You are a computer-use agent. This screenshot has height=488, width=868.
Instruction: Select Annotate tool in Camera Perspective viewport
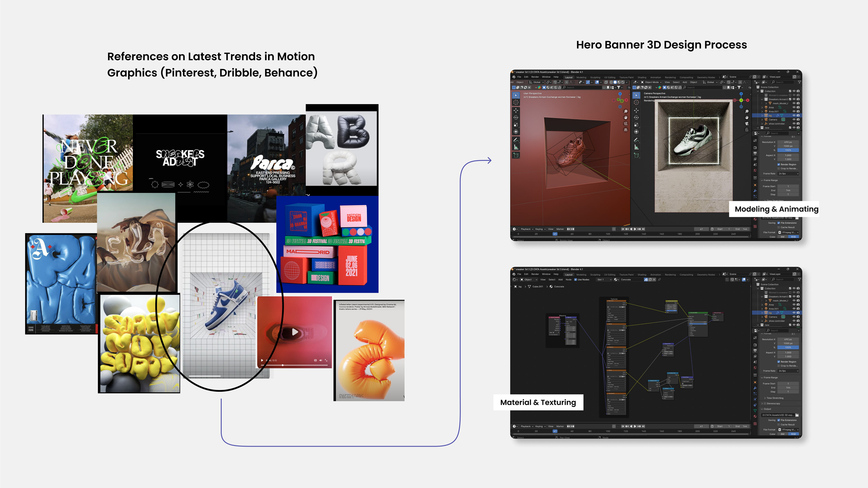pos(636,140)
